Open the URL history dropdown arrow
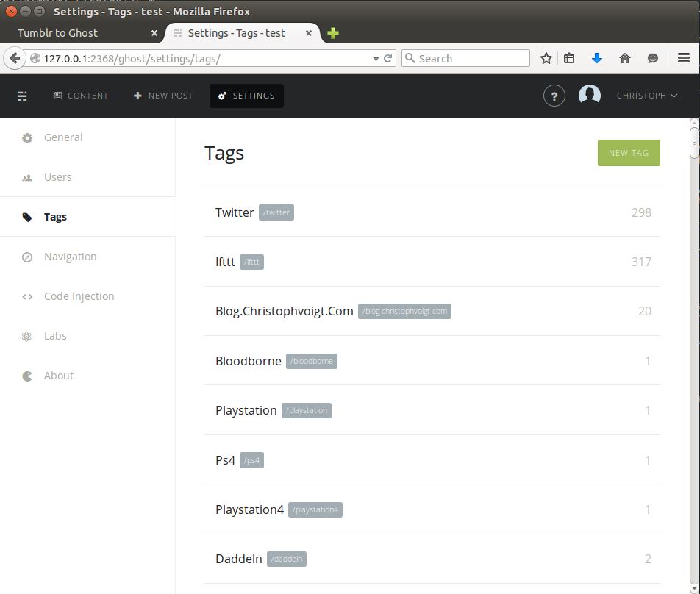This screenshot has width=700, height=594. (376, 59)
